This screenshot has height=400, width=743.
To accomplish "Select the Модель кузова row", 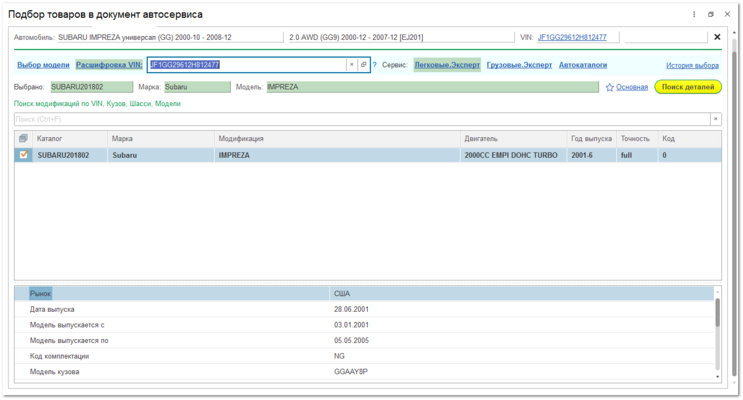I will [364, 372].
